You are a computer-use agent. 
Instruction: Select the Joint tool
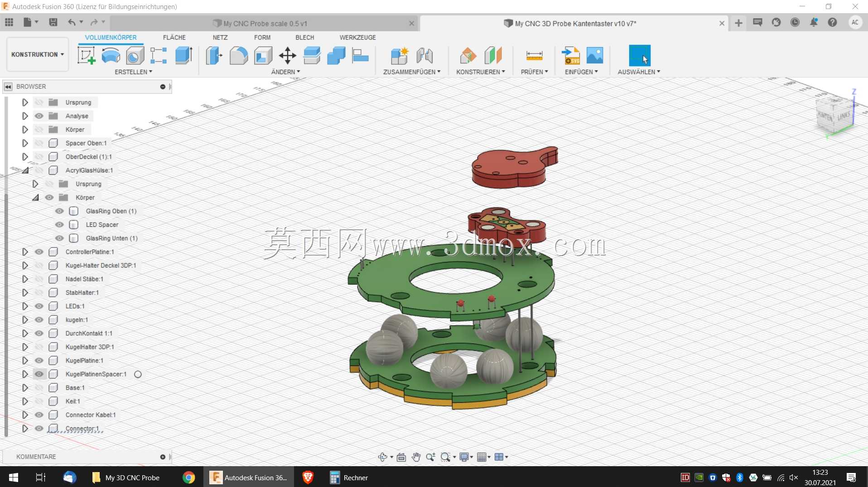point(424,56)
